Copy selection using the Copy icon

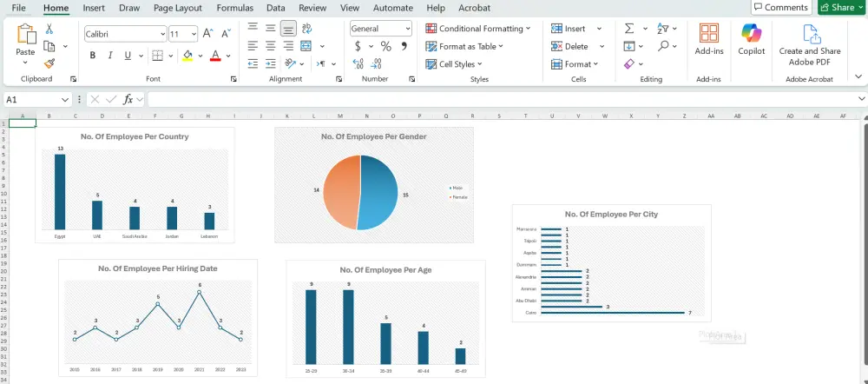coord(49,47)
